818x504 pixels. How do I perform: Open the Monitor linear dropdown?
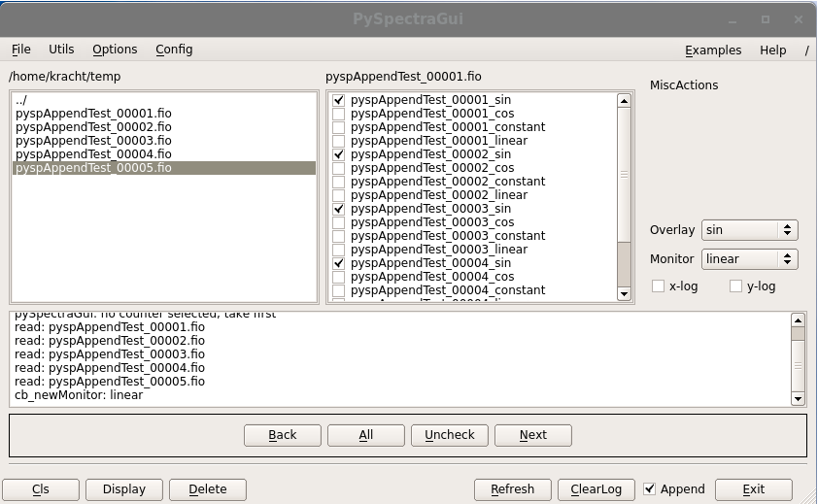(750, 259)
